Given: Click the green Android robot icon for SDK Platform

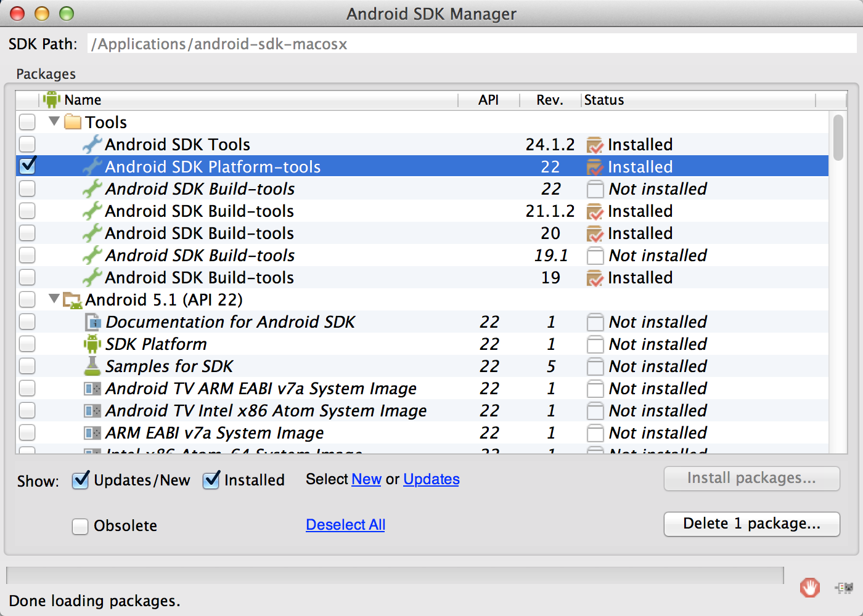Looking at the screenshot, I should (x=92, y=344).
